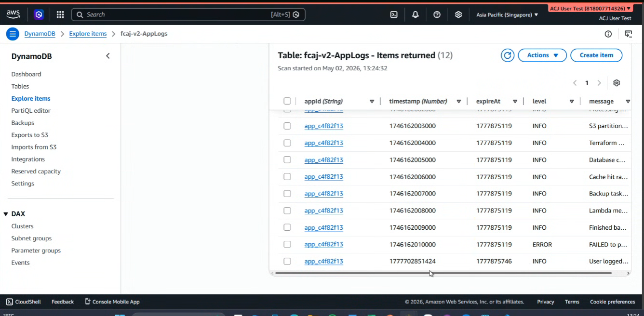
Task: Open the info panel icon
Action: click(x=608, y=34)
